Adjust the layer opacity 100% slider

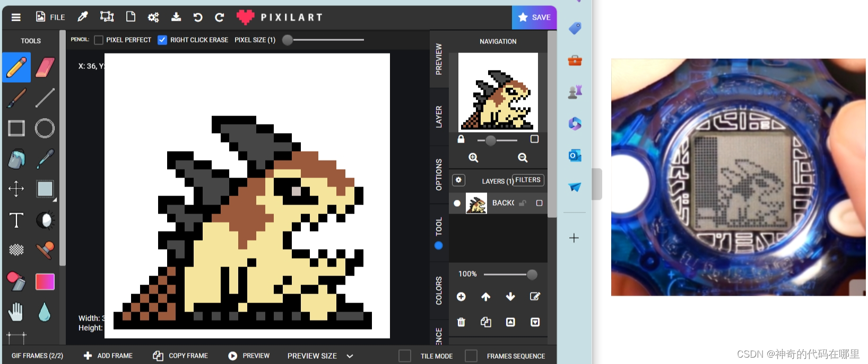[x=510, y=274]
